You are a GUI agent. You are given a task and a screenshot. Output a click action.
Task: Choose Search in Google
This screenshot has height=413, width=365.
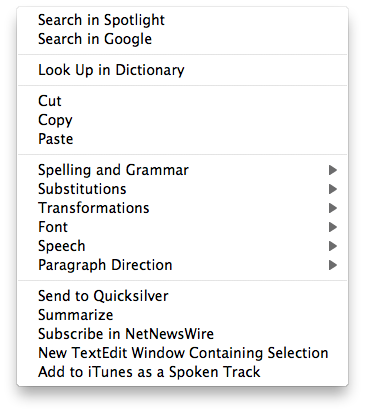(182, 39)
